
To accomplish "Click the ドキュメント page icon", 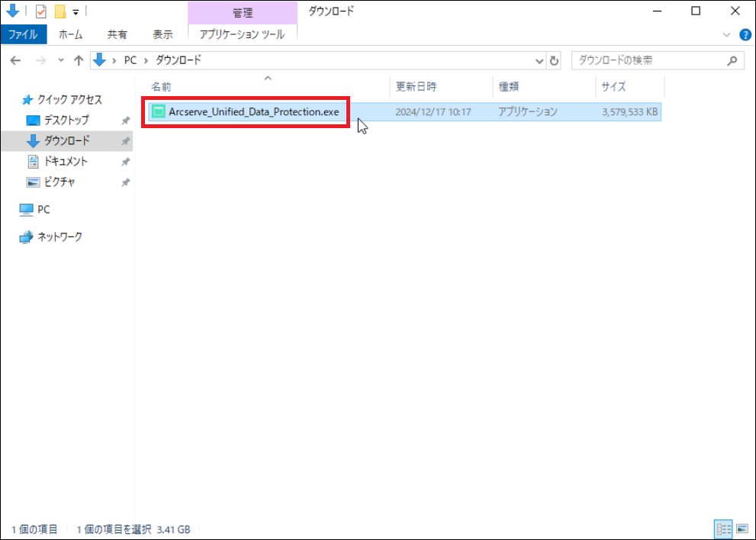I will tap(33, 162).
